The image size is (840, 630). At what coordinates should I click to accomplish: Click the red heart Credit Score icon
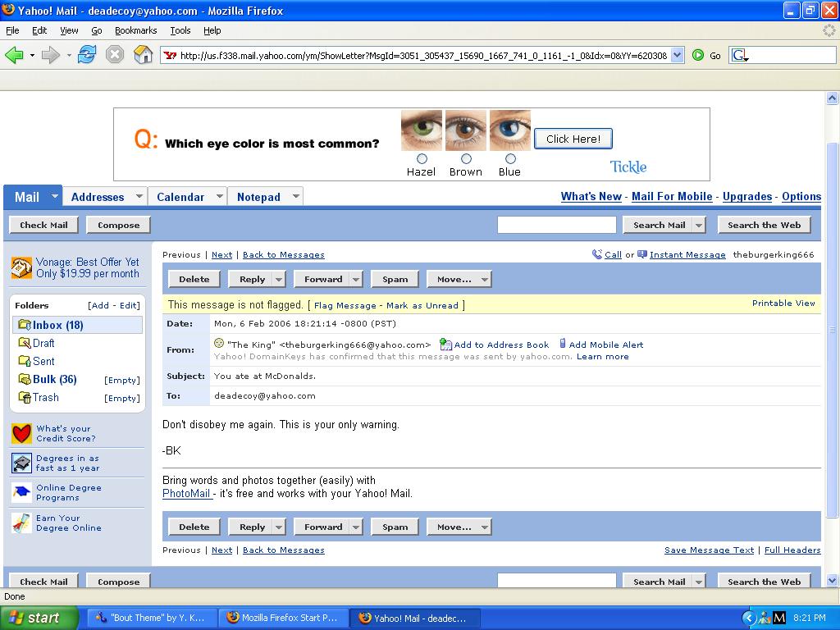pyautogui.click(x=21, y=433)
